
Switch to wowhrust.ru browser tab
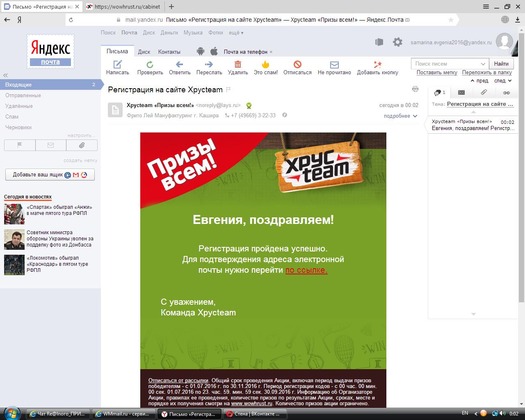coord(123,7)
